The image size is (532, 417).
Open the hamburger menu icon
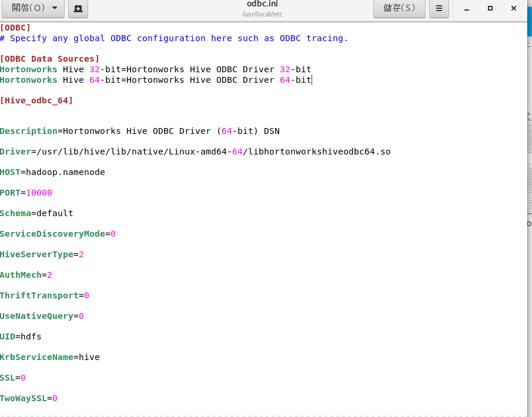439,8
